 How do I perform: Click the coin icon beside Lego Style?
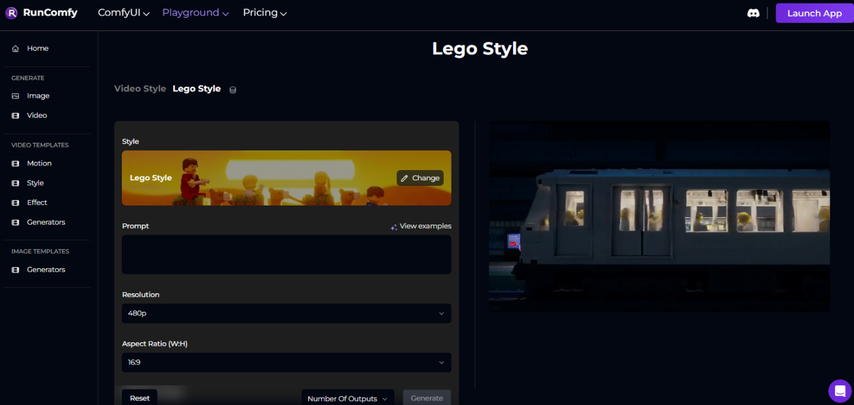pyautogui.click(x=233, y=90)
